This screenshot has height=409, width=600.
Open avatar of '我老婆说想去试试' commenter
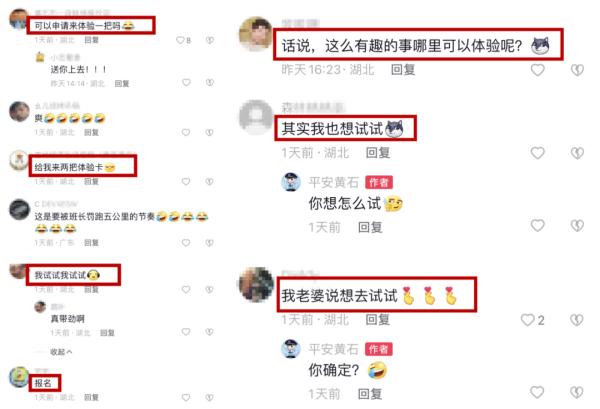[x=256, y=285]
